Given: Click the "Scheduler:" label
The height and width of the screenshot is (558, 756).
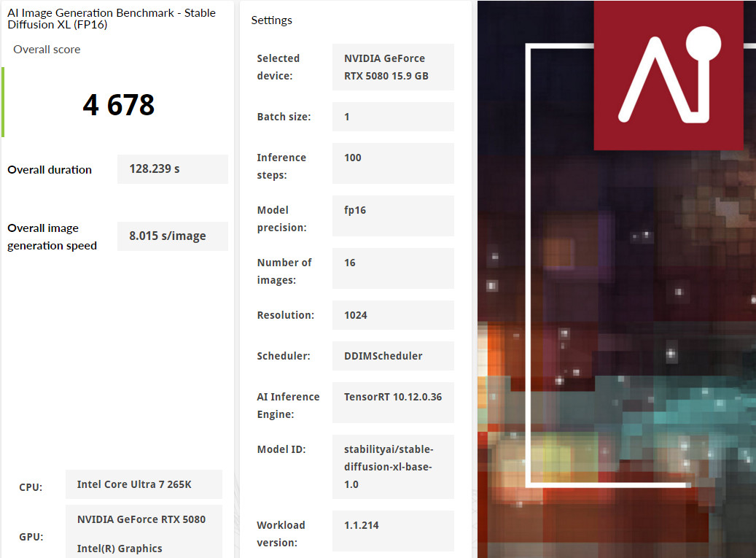Looking at the screenshot, I should [284, 356].
